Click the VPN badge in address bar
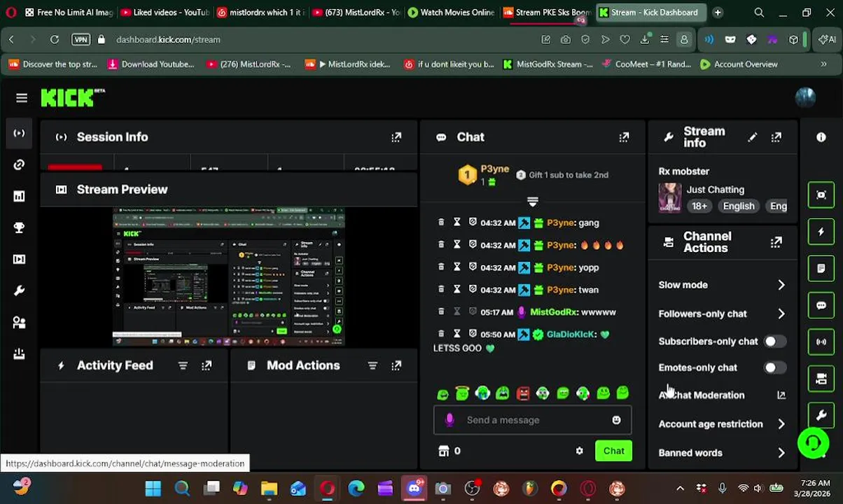 click(81, 40)
